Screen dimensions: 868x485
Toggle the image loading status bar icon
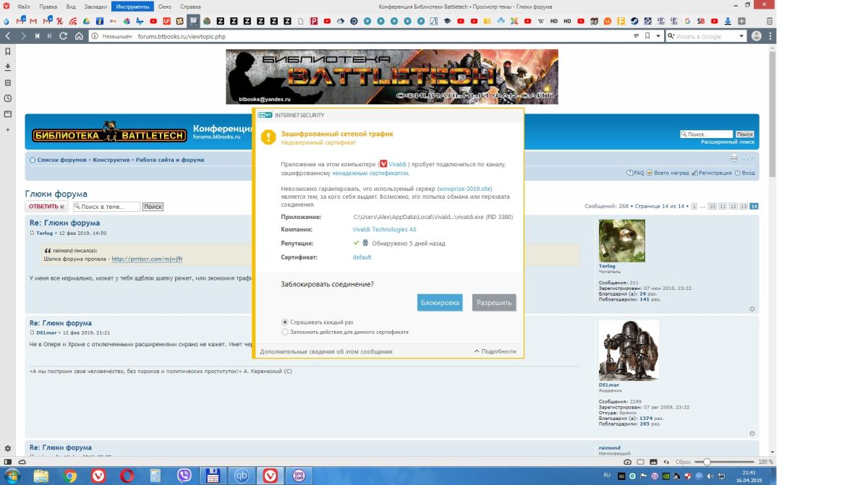tap(654, 462)
